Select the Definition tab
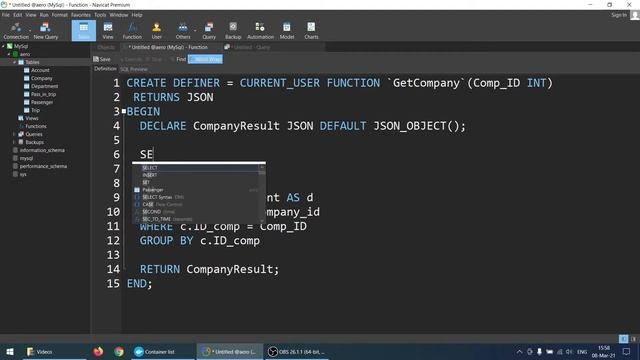 (105, 69)
